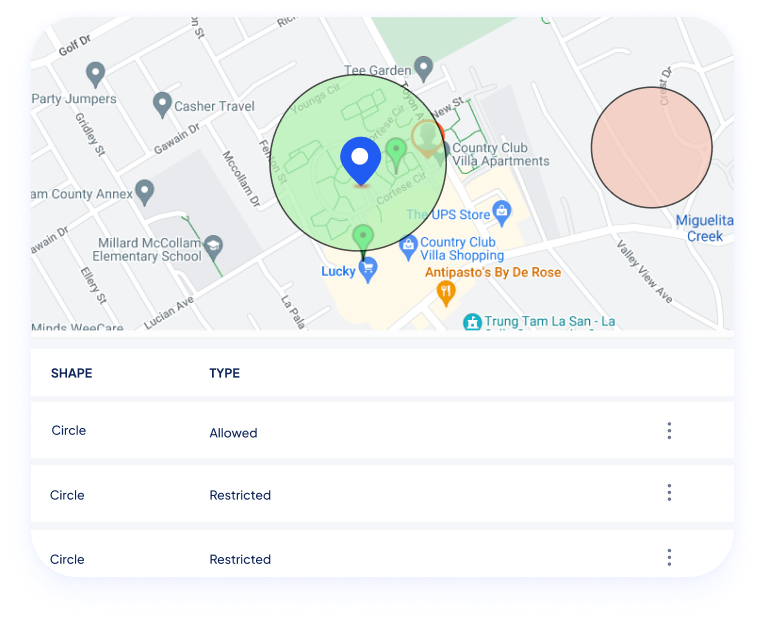Viewport: 765px width, 623px height.
Task: Click Antipasto's By De Rose restaurant icon
Action: (447, 291)
